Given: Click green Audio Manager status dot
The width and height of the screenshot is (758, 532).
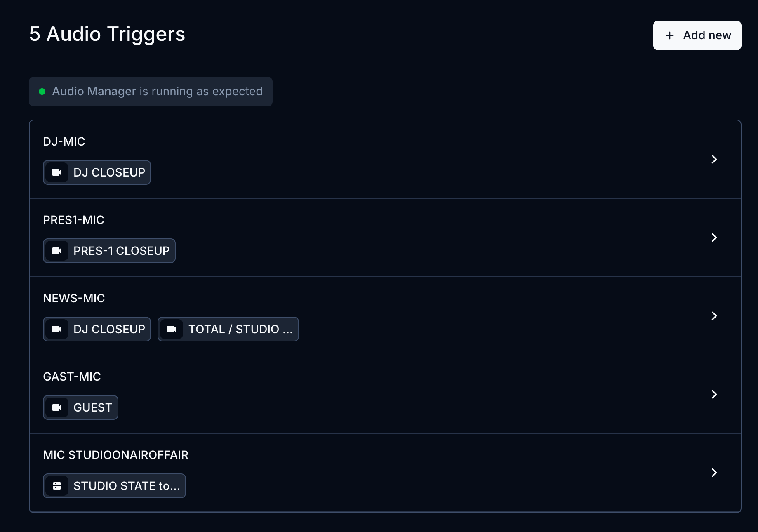Looking at the screenshot, I should pos(42,92).
